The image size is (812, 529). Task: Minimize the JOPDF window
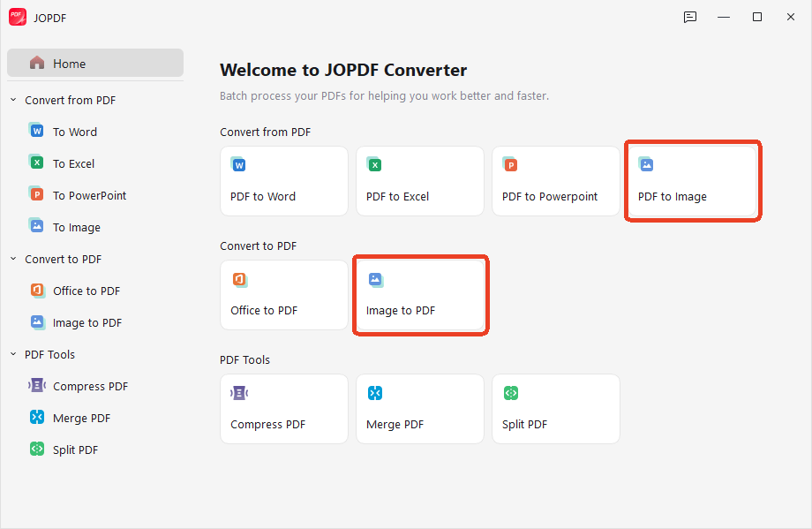point(724,17)
